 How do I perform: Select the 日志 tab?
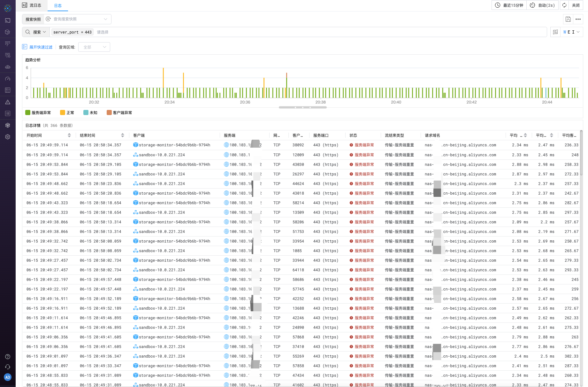(58, 6)
